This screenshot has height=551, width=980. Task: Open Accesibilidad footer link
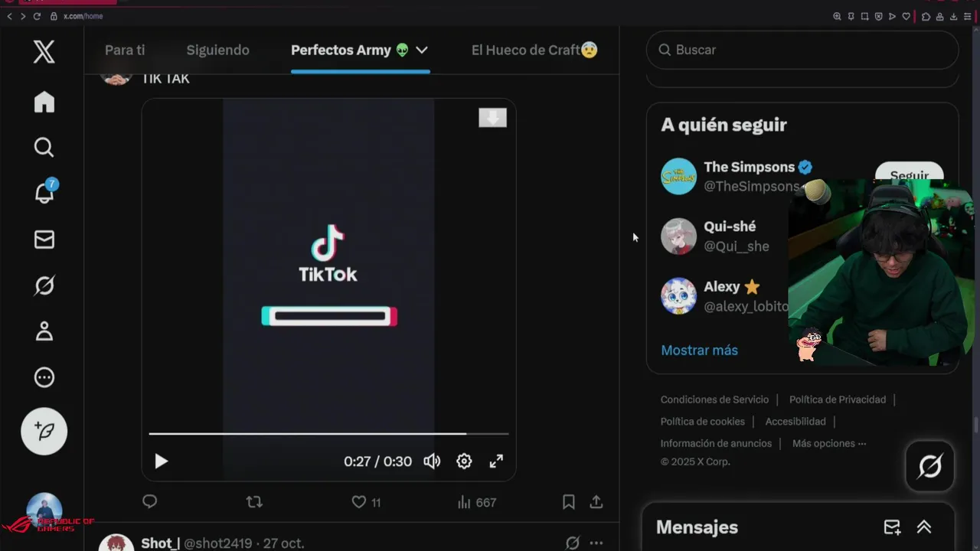point(795,422)
